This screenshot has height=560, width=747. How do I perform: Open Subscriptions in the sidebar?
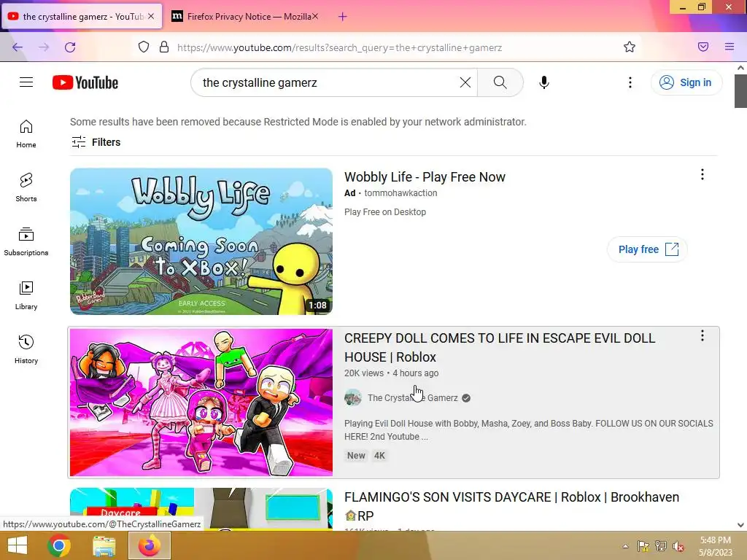[26, 241]
